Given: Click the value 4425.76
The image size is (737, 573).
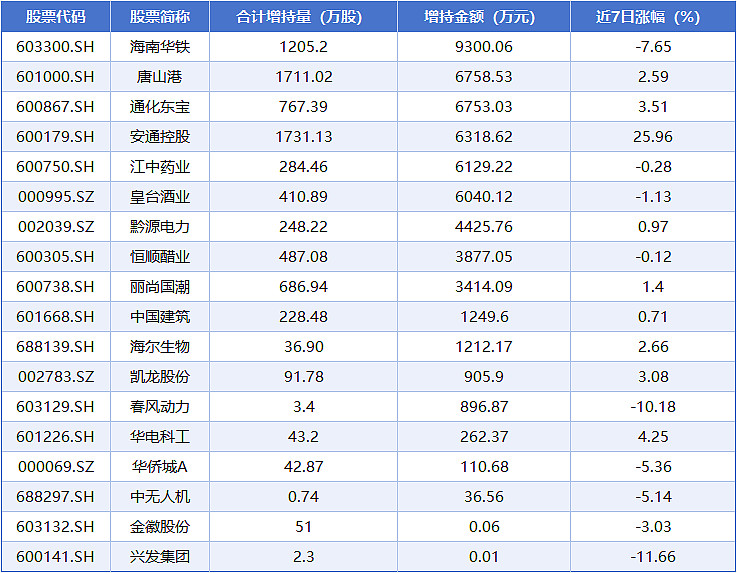Looking at the screenshot, I should (484, 227).
